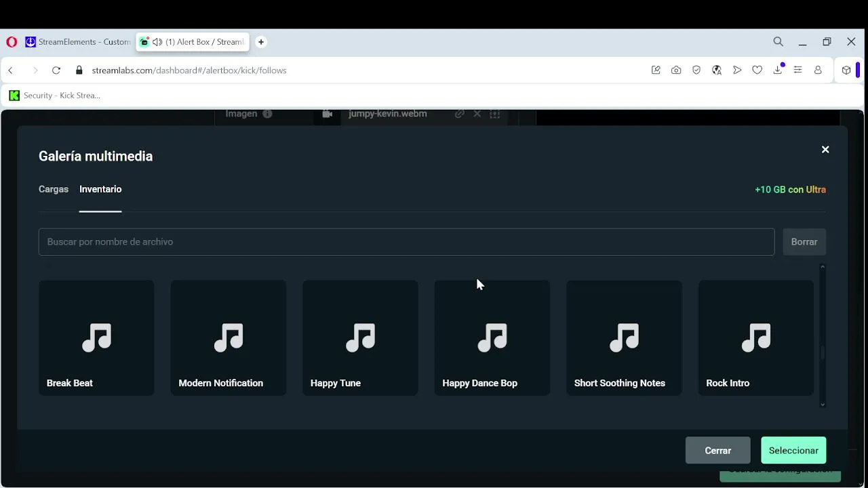868x488 pixels.
Task: Select the Break Beat sound card
Action: [x=96, y=338]
